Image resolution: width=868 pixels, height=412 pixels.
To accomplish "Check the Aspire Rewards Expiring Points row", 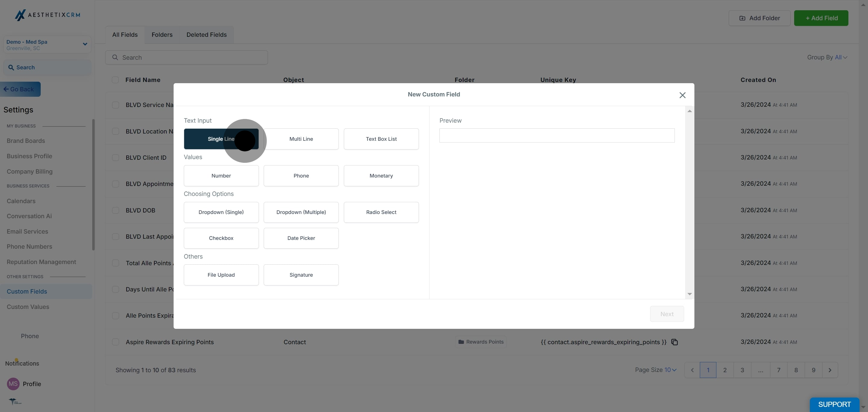I will [115, 342].
